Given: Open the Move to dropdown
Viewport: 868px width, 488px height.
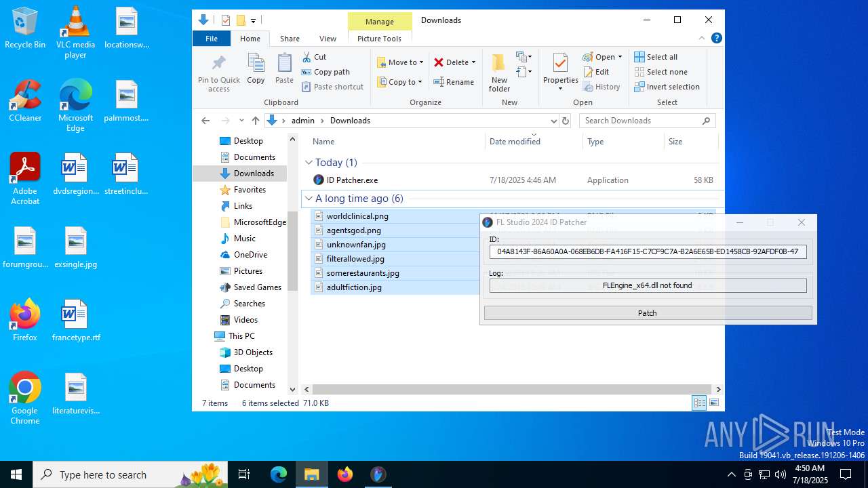Looking at the screenshot, I should point(400,62).
